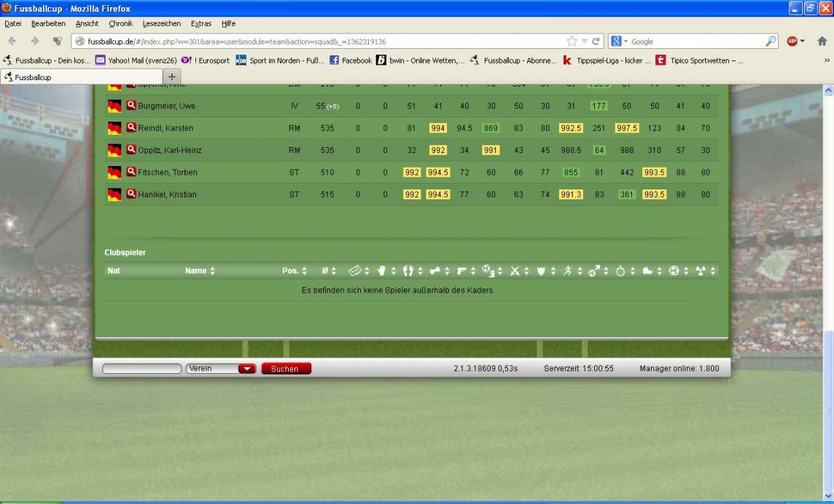Click the Adblock Plus toolbar icon
The height and width of the screenshot is (504, 834).
794,42
